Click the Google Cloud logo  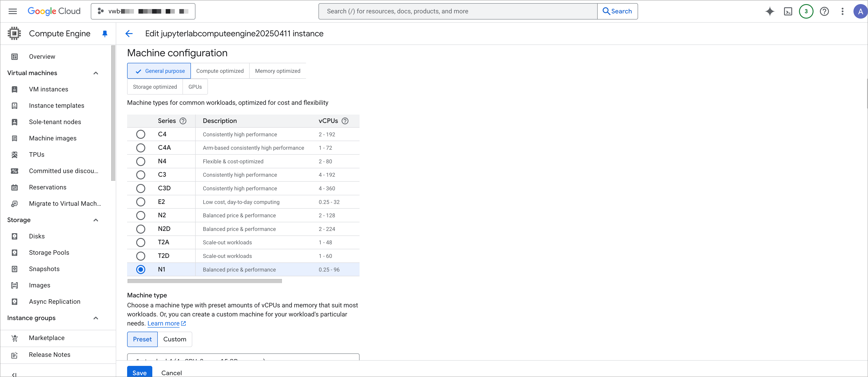point(54,11)
